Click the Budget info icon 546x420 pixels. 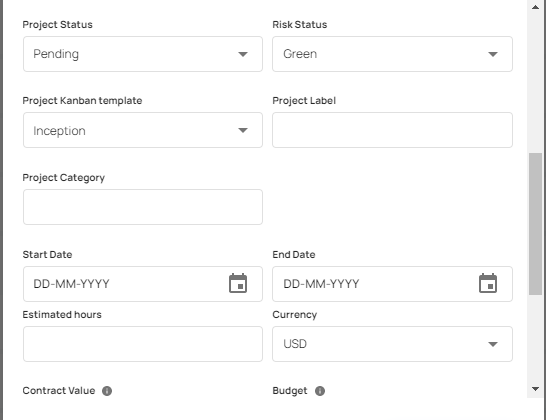[x=320, y=391]
